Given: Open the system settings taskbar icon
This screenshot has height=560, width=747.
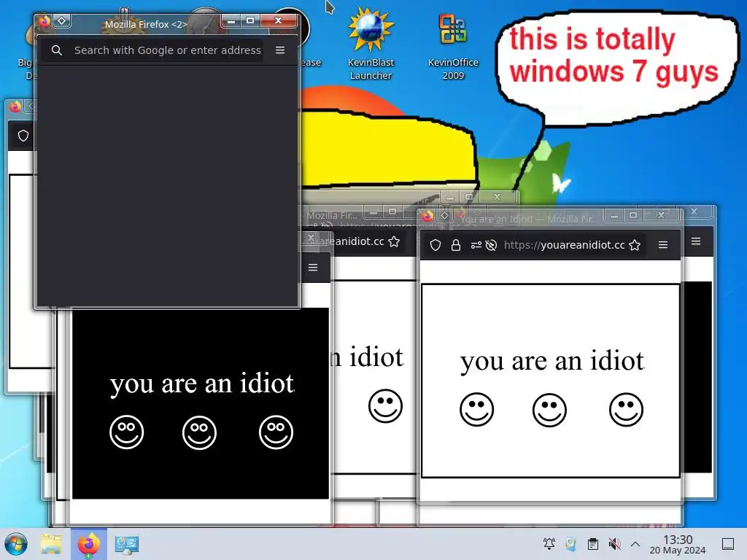Looking at the screenshot, I should click(127, 544).
